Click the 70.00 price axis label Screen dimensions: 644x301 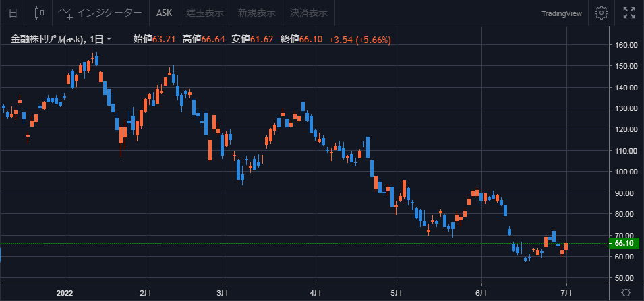(x=626, y=236)
